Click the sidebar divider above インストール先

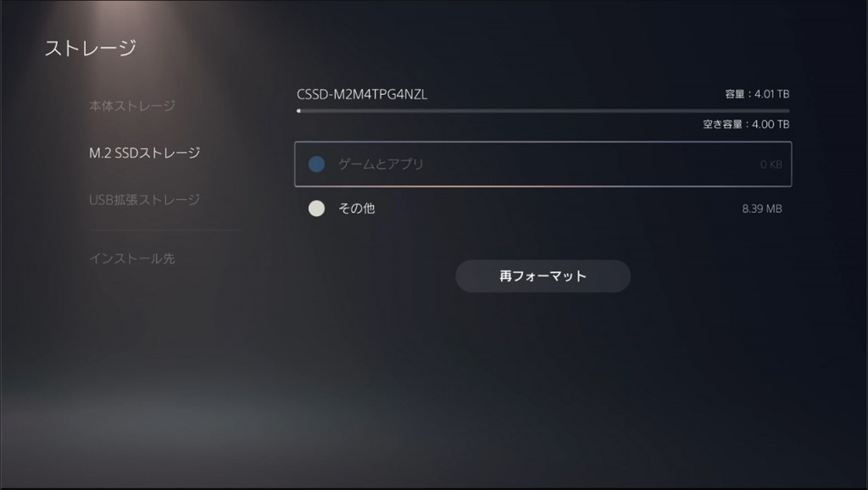[x=165, y=230]
